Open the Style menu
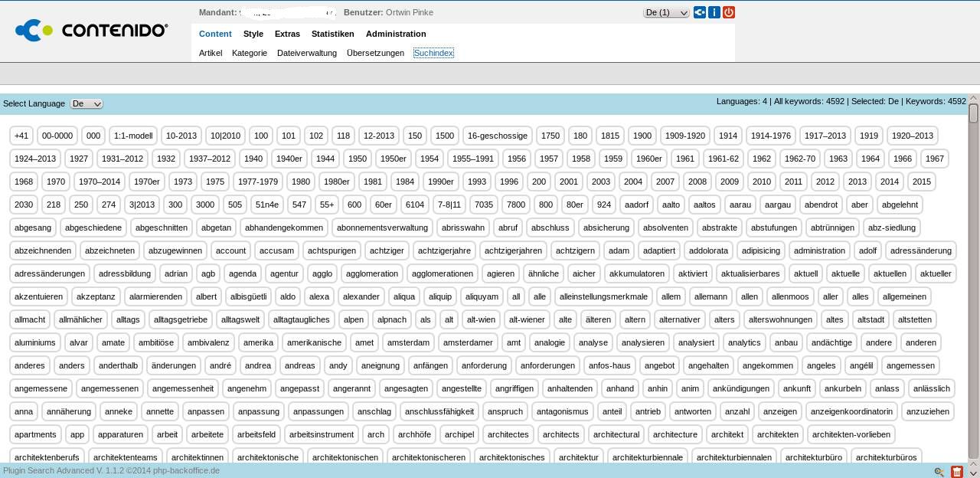Image resolution: width=980 pixels, height=478 pixels. (x=253, y=34)
